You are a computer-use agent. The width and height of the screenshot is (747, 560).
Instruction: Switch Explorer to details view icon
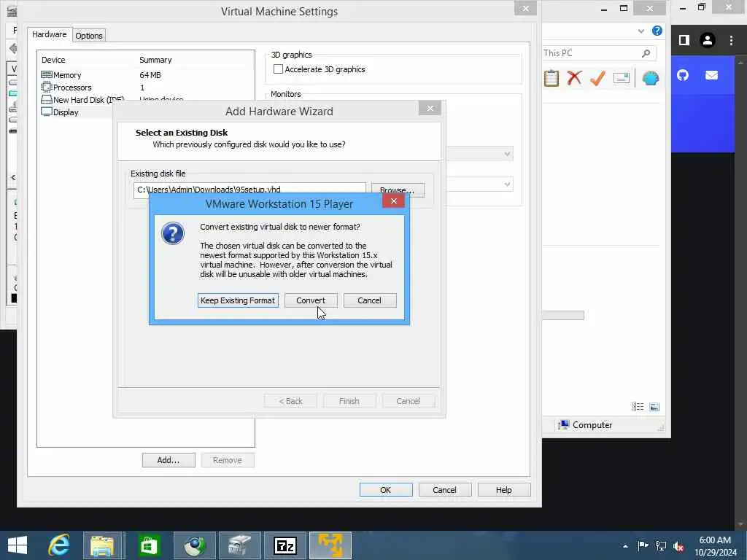[x=638, y=407]
